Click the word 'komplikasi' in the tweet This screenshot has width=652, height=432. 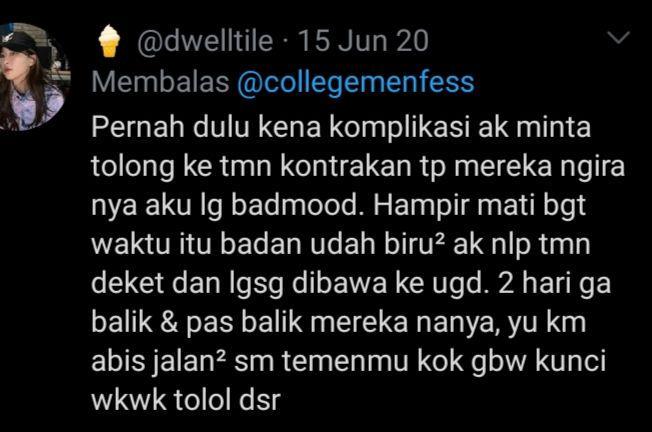pos(399,127)
